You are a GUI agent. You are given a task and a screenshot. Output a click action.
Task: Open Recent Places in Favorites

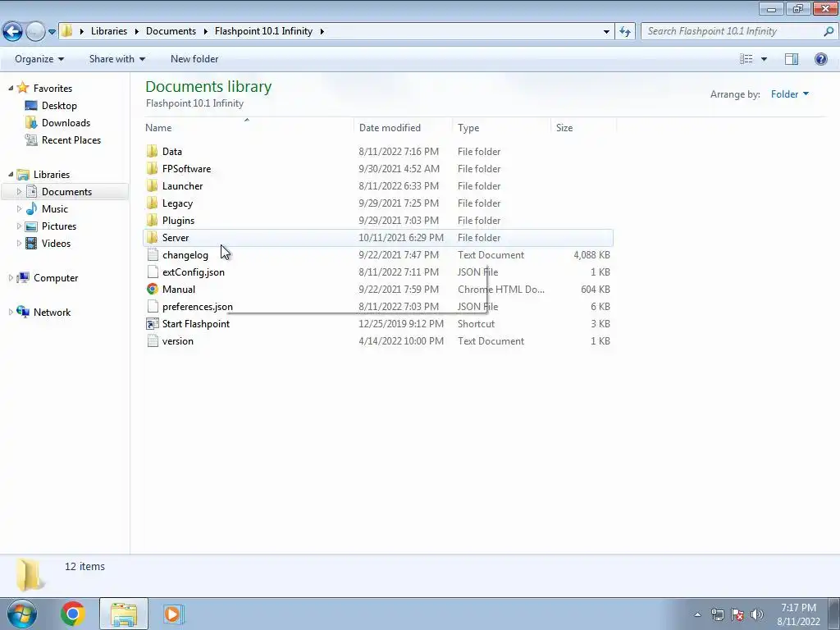[x=71, y=139]
